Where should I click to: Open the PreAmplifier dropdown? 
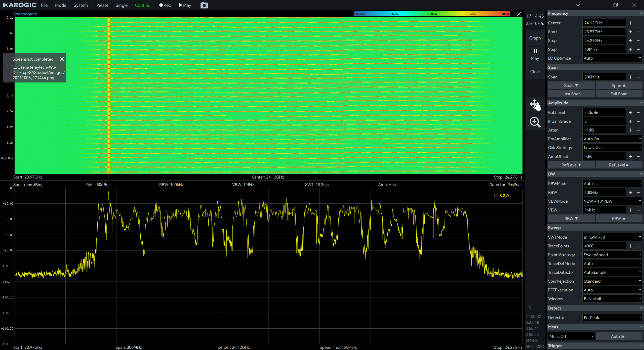(612, 139)
